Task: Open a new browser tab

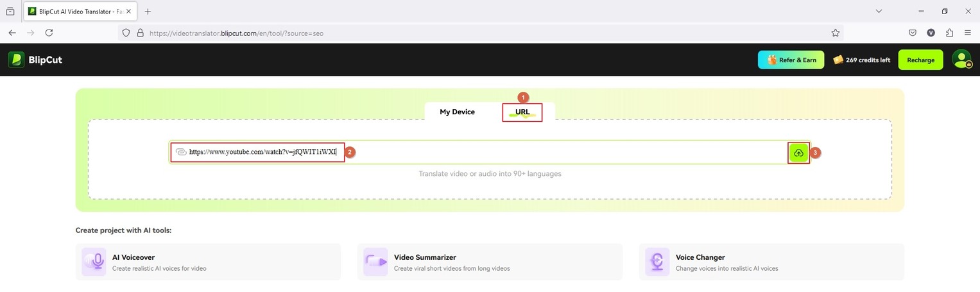Action: point(148,12)
